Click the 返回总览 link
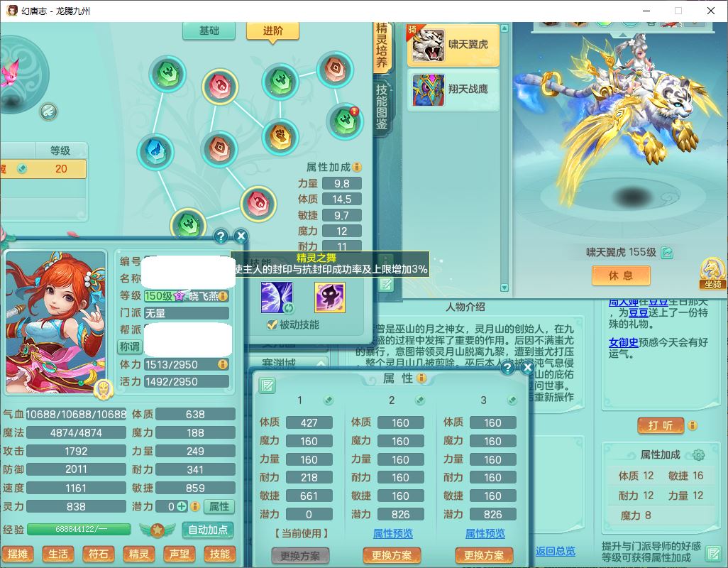This screenshot has height=568, width=728. click(x=555, y=551)
